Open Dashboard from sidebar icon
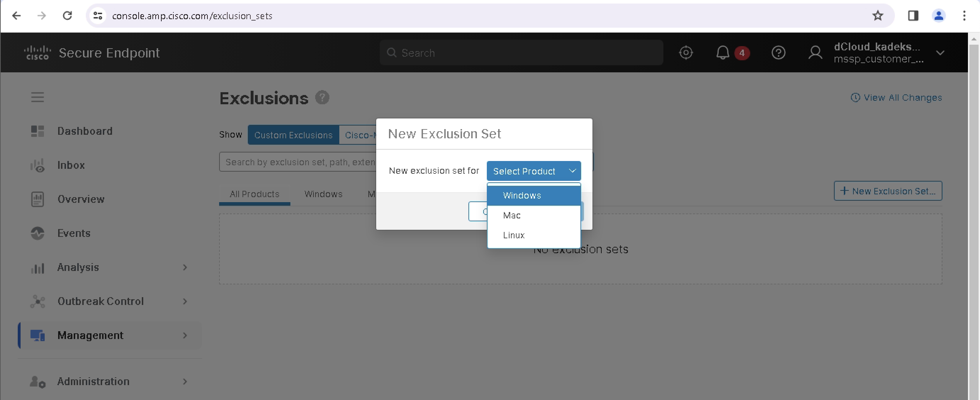The width and height of the screenshot is (980, 400). click(x=37, y=131)
